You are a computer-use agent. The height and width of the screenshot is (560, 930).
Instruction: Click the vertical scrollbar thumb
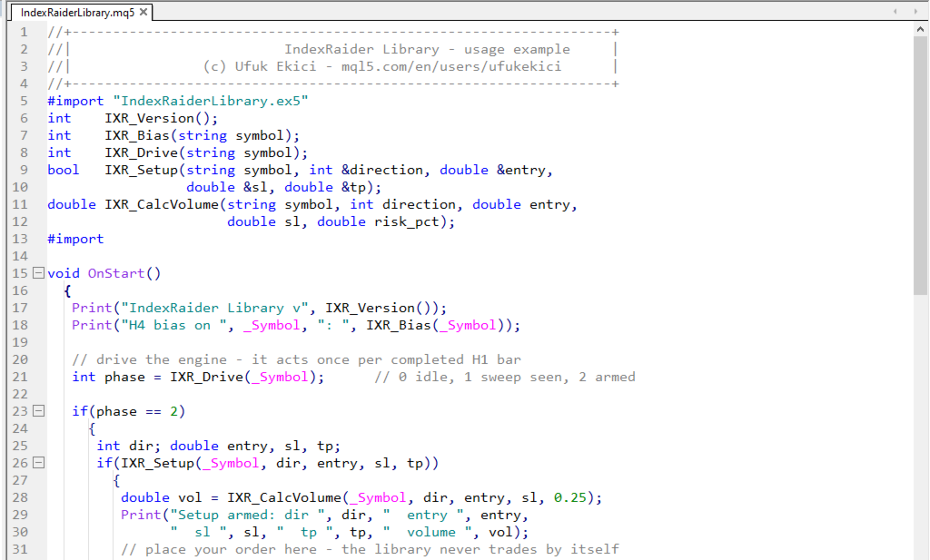coord(920,165)
